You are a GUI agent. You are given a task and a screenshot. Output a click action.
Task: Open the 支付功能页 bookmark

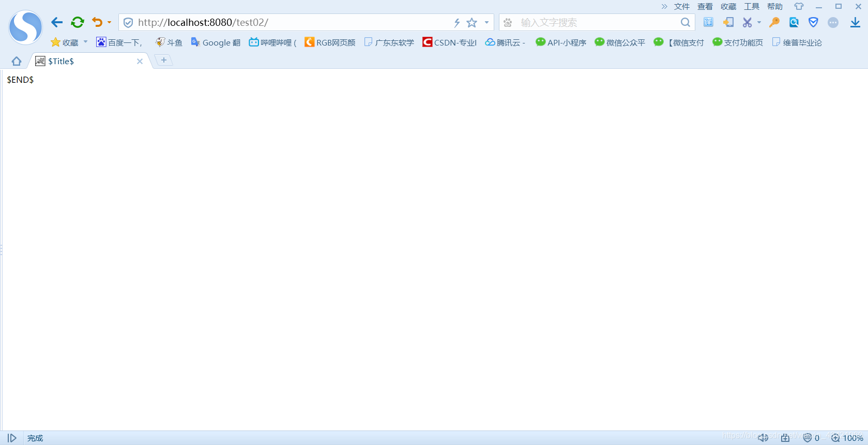pyautogui.click(x=738, y=42)
